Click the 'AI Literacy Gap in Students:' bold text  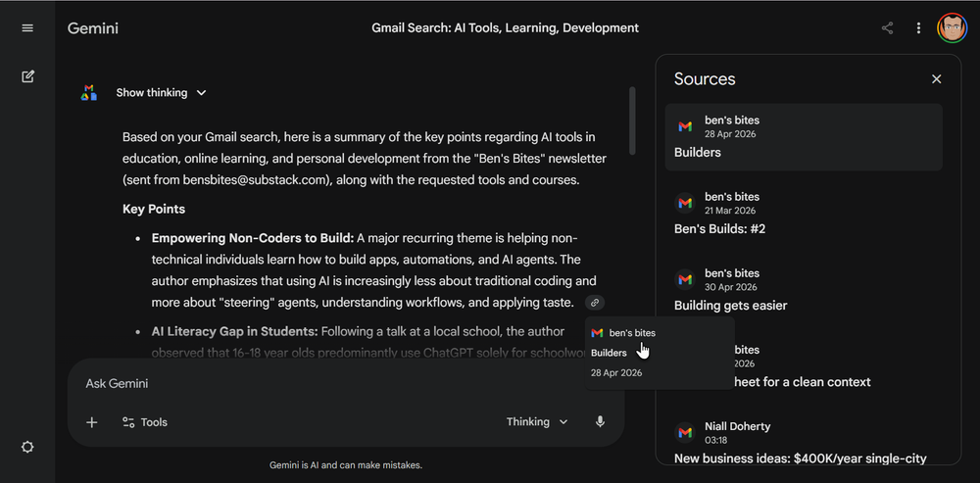click(235, 331)
